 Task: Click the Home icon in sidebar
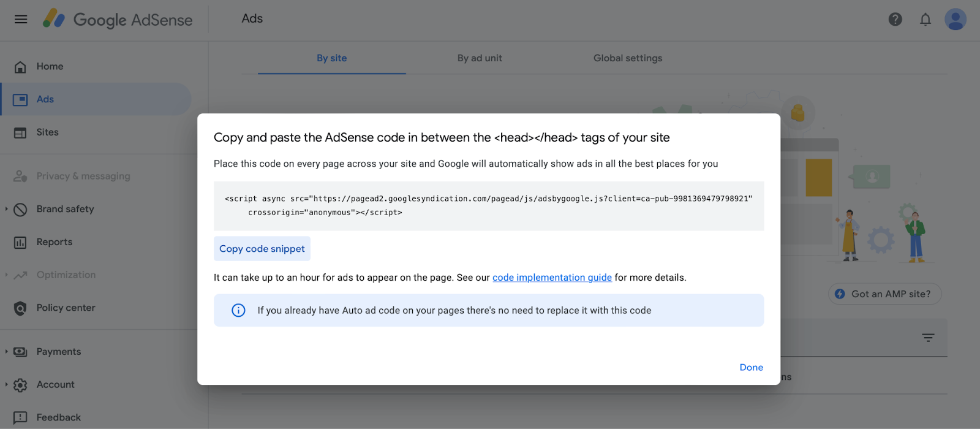point(20,67)
